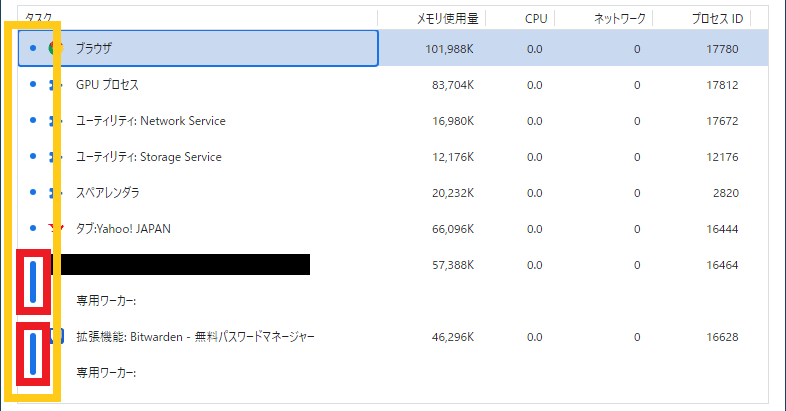Select the Bitwarden extension task
This screenshot has width=786, height=411.
pyautogui.click(x=195, y=337)
